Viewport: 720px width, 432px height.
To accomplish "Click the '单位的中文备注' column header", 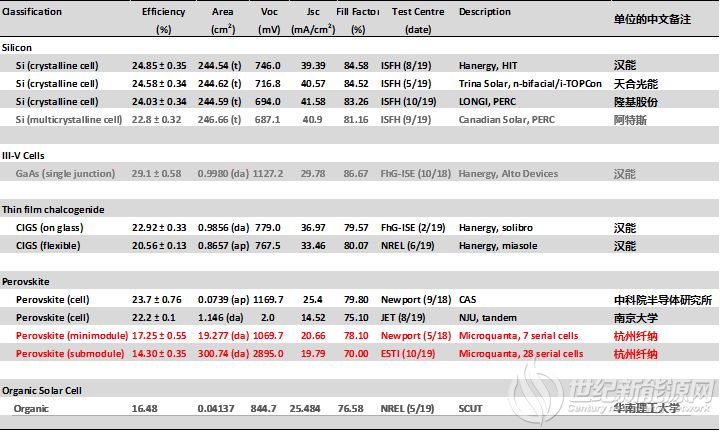I will point(652,19).
